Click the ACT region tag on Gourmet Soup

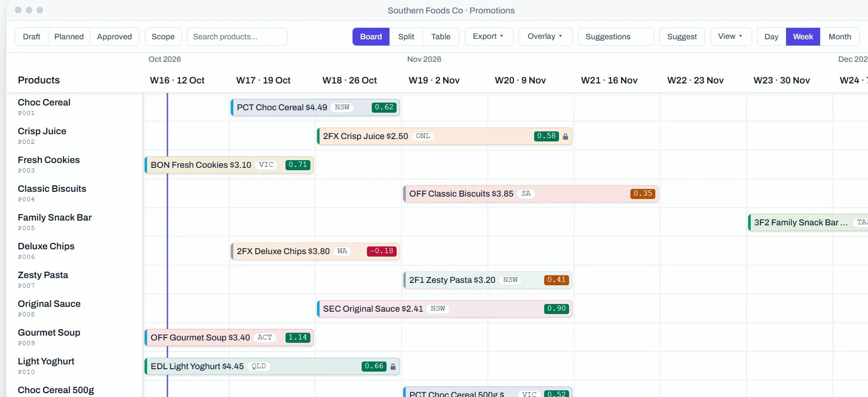pos(265,338)
